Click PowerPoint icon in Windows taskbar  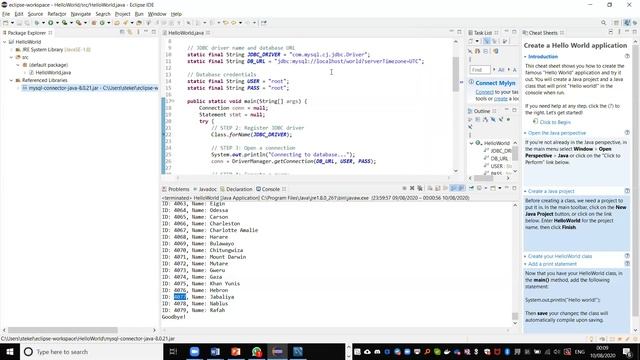click(x=236, y=351)
